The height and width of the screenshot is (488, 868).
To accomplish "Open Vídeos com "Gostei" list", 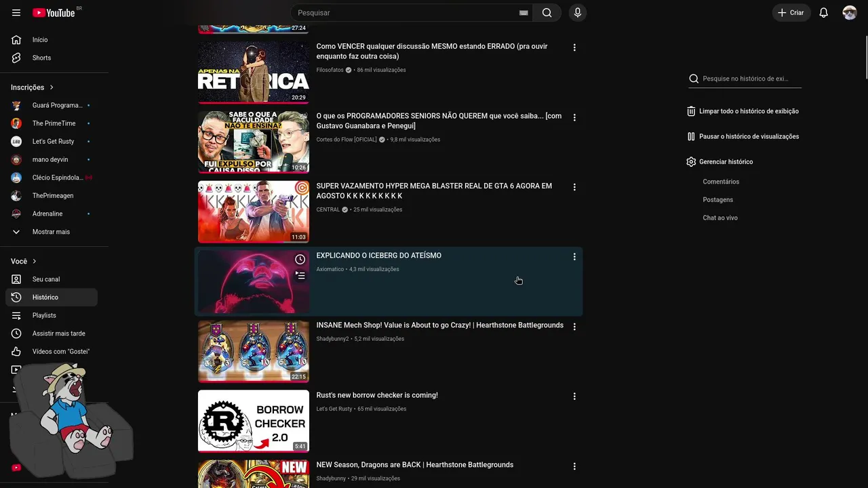I will click(52, 351).
